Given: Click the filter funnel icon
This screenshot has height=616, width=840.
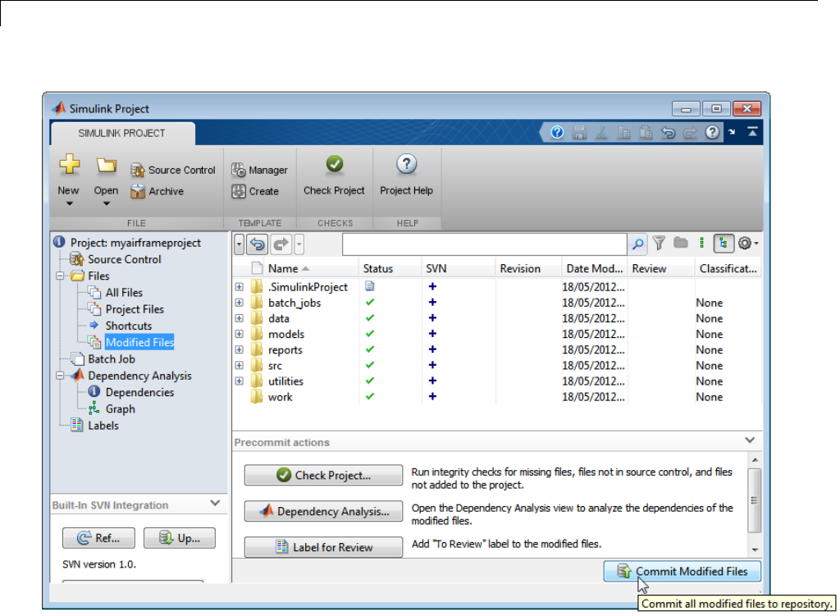Looking at the screenshot, I should pyautogui.click(x=659, y=243).
